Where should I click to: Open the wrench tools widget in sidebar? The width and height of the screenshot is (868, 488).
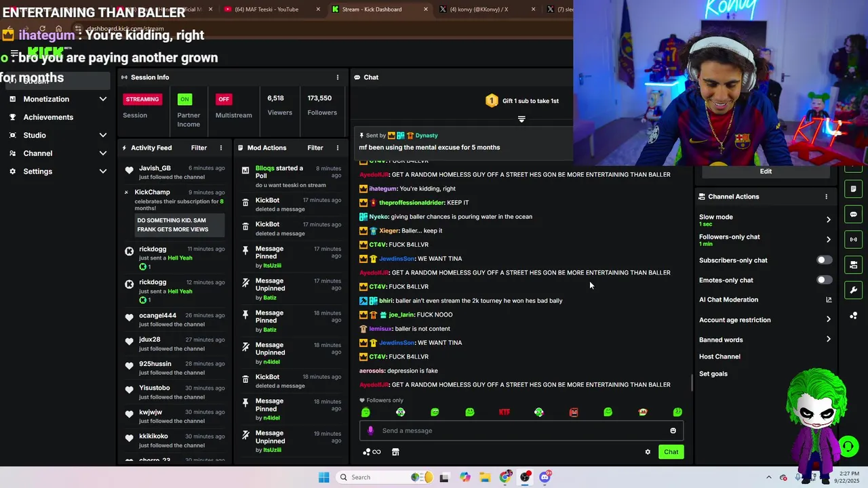tap(854, 290)
